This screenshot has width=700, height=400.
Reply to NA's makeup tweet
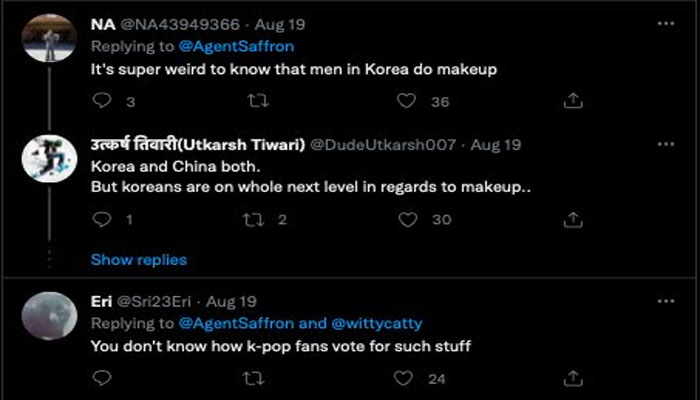point(101,101)
